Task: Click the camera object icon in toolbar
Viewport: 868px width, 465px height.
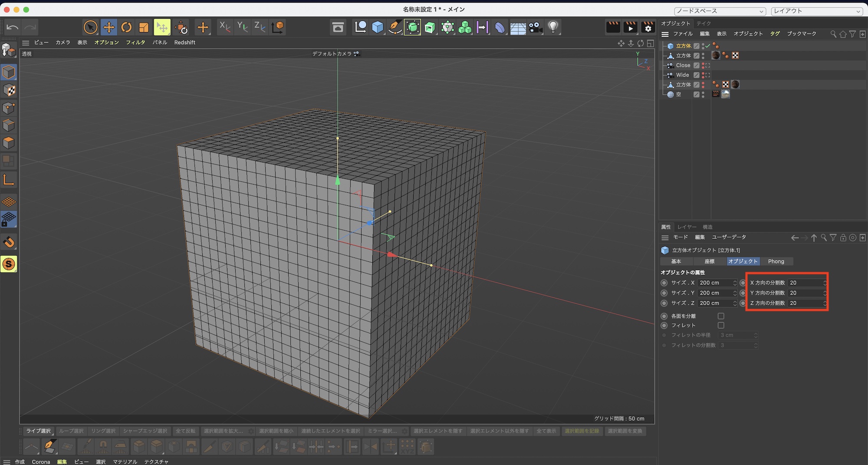Action: pyautogui.click(x=535, y=27)
